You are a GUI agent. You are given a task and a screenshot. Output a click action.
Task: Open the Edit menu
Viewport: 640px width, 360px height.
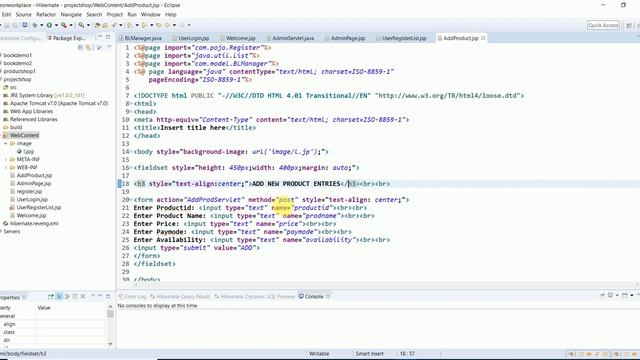[x=7, y=14]
